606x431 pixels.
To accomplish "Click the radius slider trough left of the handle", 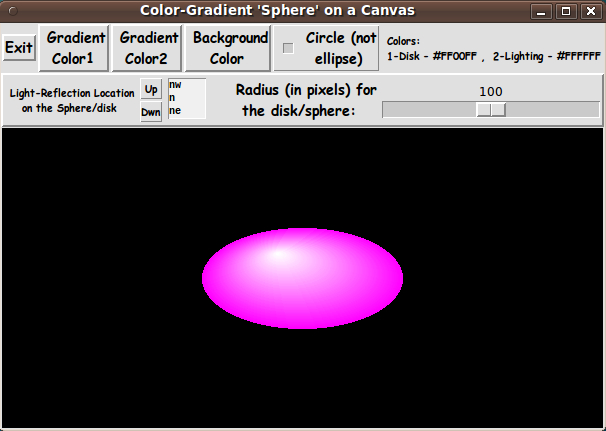I will [429, 109].
